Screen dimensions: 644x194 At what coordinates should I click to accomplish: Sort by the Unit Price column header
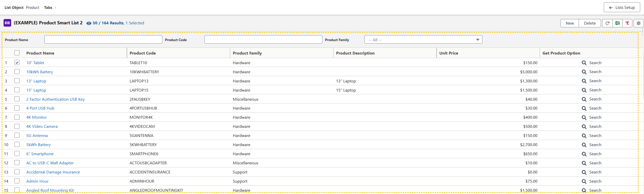(x=448, y=53)
